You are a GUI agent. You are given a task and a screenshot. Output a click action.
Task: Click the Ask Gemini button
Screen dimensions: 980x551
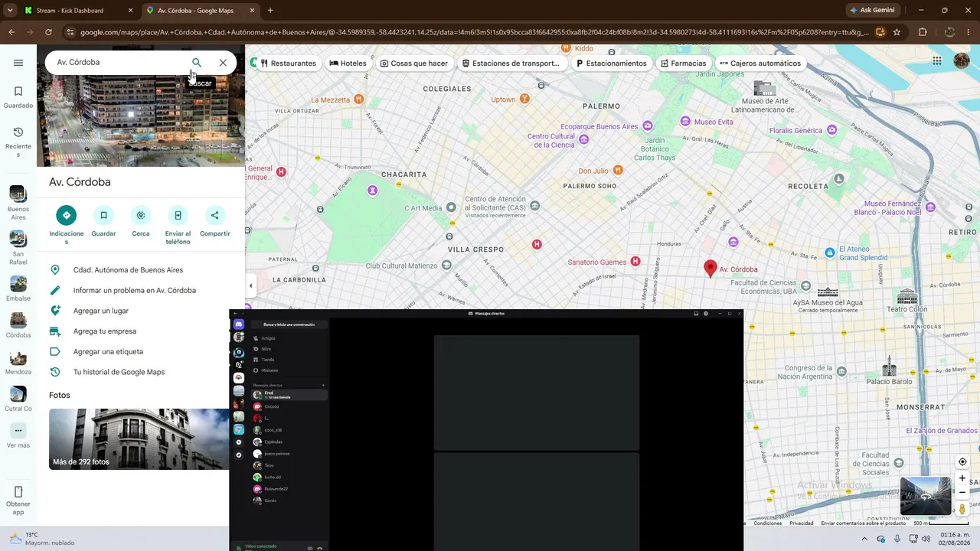click(872, 11)
